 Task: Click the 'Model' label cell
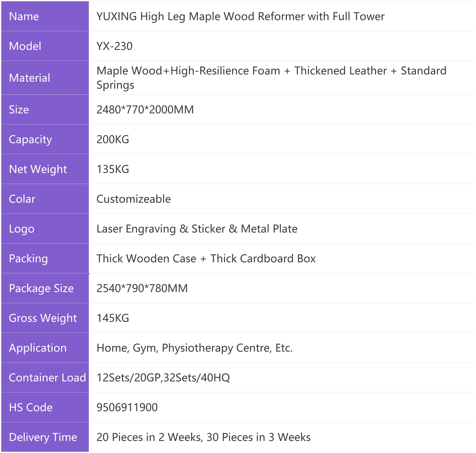coord(45,46)
